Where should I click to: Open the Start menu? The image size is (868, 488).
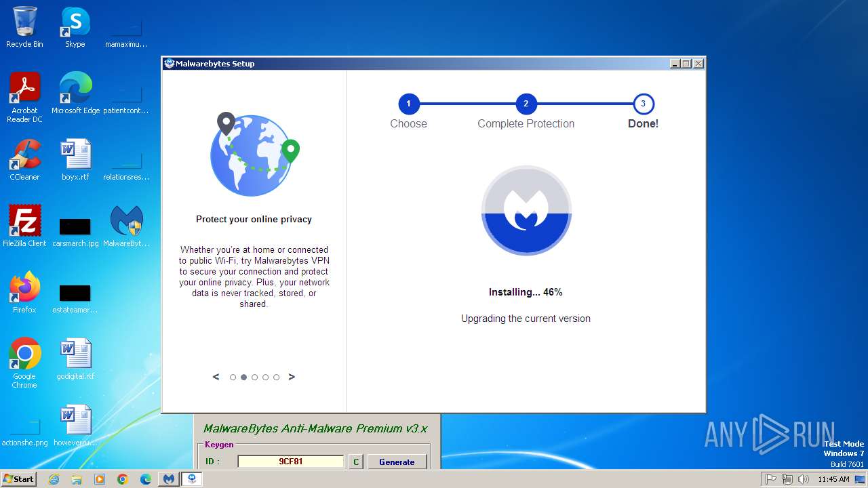(x=19, y=479)
